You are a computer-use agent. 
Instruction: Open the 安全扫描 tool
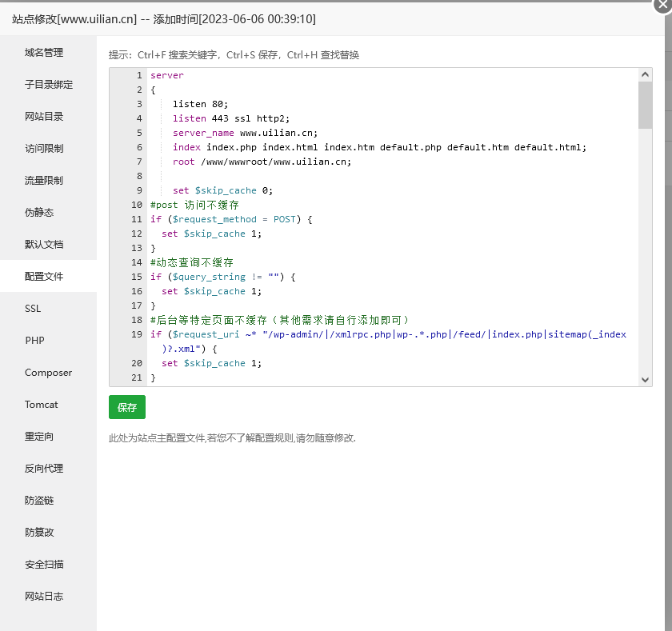click(x=48, y=564)
